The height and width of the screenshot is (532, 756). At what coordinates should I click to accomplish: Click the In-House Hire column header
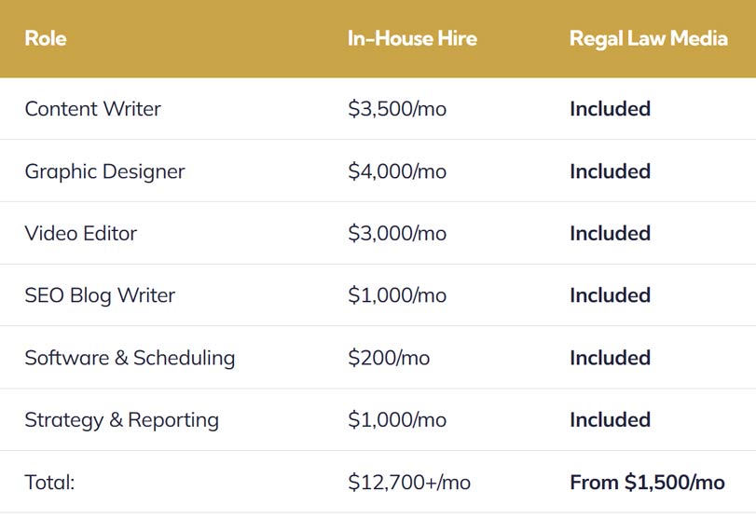(412, 39)
